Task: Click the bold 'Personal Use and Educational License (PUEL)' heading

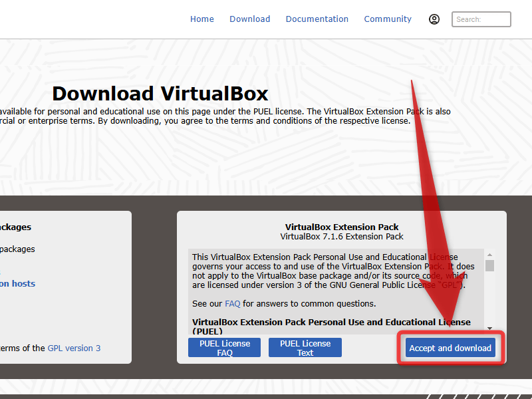Action: (x=331, y=327)
